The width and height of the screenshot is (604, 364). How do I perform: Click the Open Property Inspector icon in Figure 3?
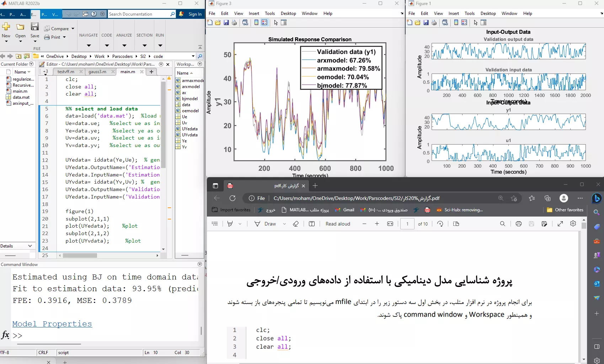[284, 22]
